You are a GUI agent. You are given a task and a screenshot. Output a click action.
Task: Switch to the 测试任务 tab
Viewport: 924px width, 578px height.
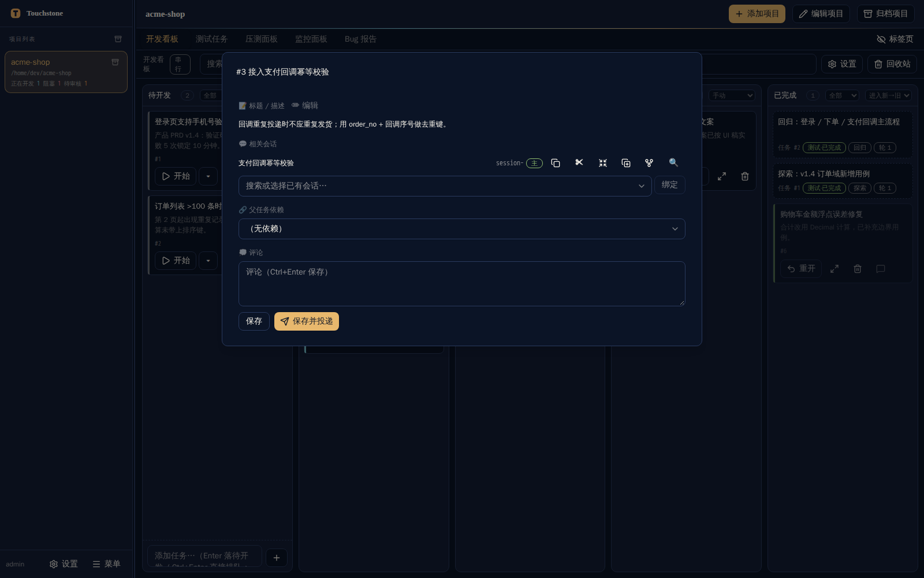[x=212, y=39]
